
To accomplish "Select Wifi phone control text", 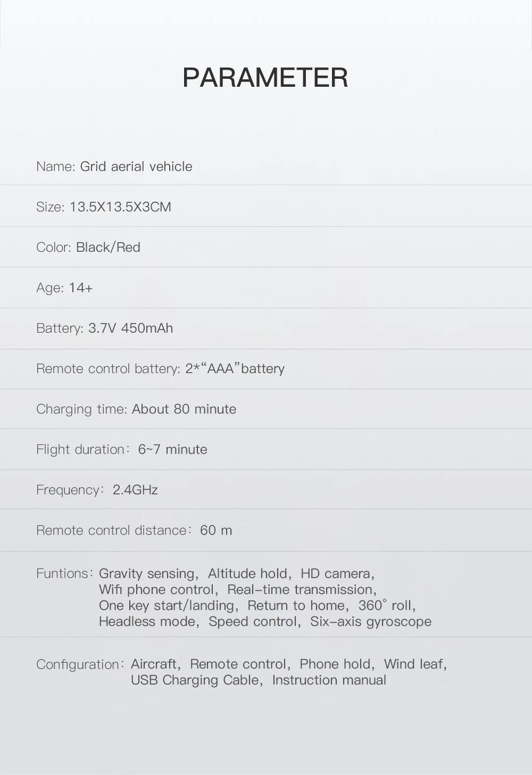I will 156,590.
